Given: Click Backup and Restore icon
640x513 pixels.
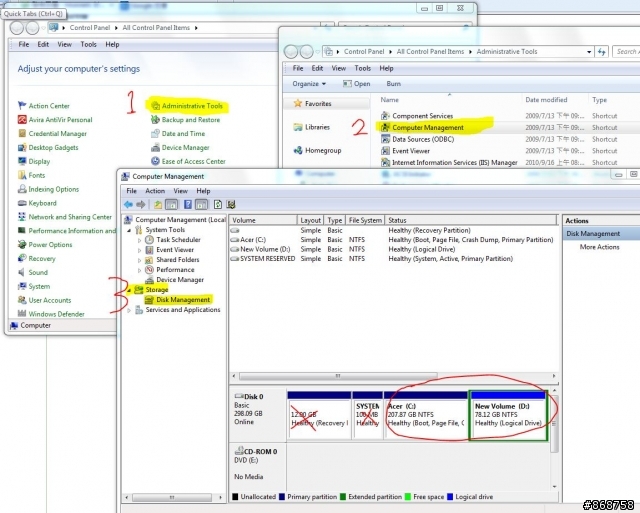Looking at the screenshot, I should point(155,120).
